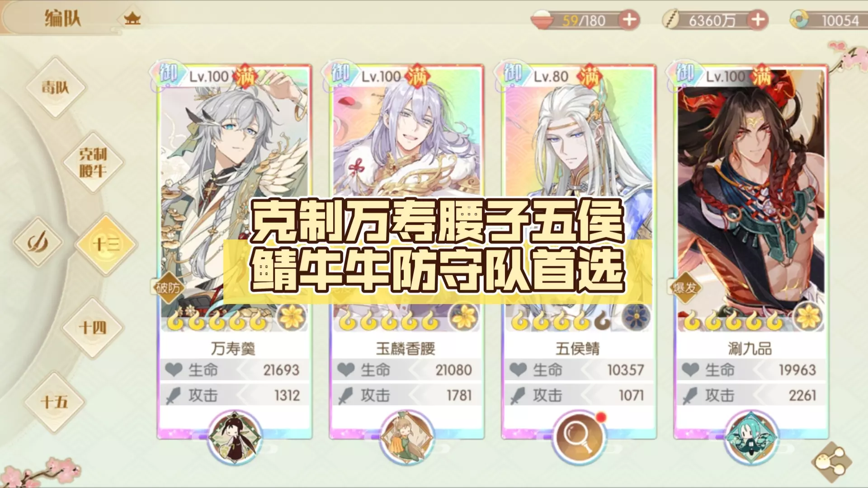The image size is (868, 488).
Task: Add stamina with the plus beside 59/180
Action: pos(629,20)
